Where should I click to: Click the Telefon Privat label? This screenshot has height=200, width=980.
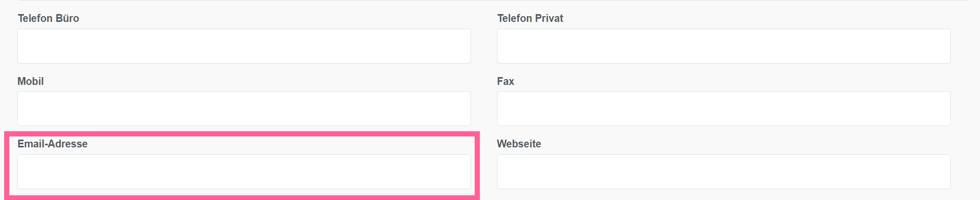530,18
